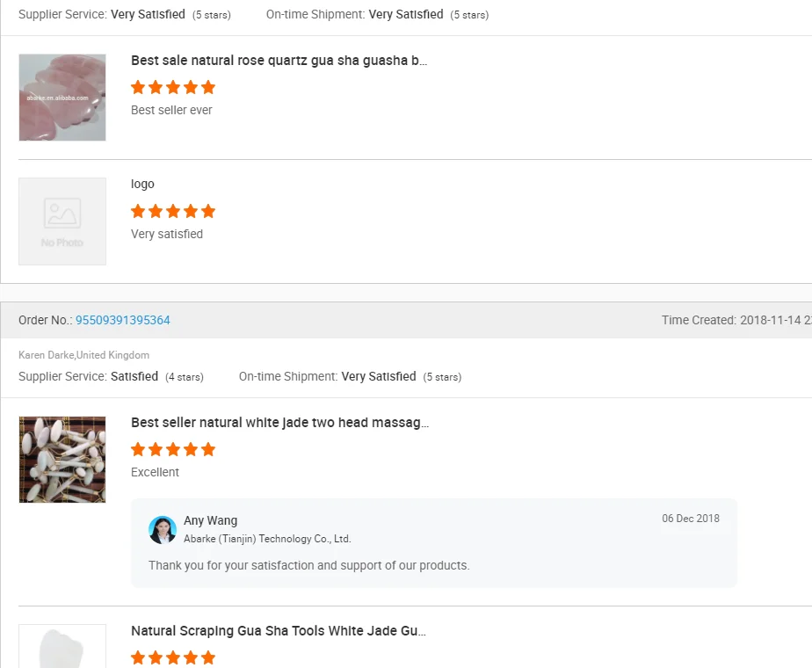The image size is (812, 668).
Task: Open order number 95509391395364 link
Action: point(123,320)
